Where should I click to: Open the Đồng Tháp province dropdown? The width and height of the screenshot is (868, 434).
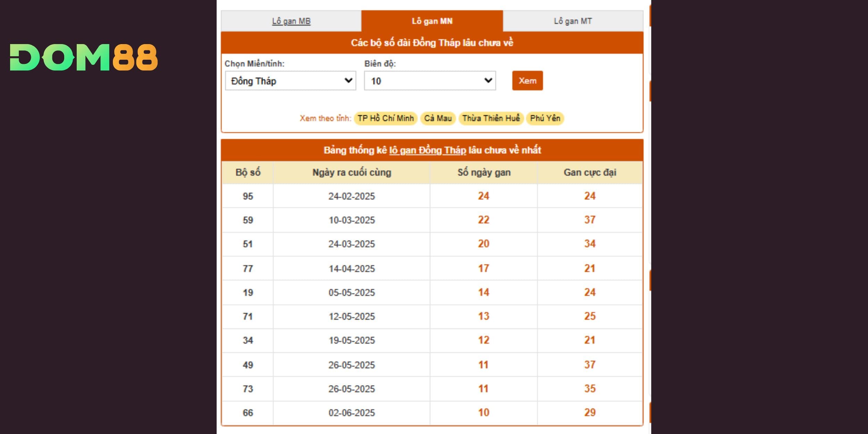pos(291,81)
